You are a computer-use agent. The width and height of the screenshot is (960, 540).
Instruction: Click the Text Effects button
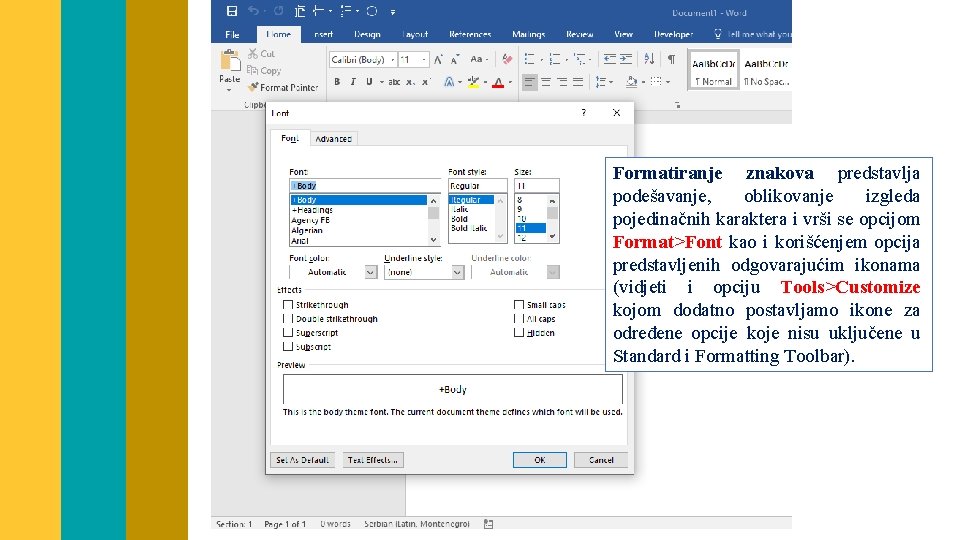[372, 460]
